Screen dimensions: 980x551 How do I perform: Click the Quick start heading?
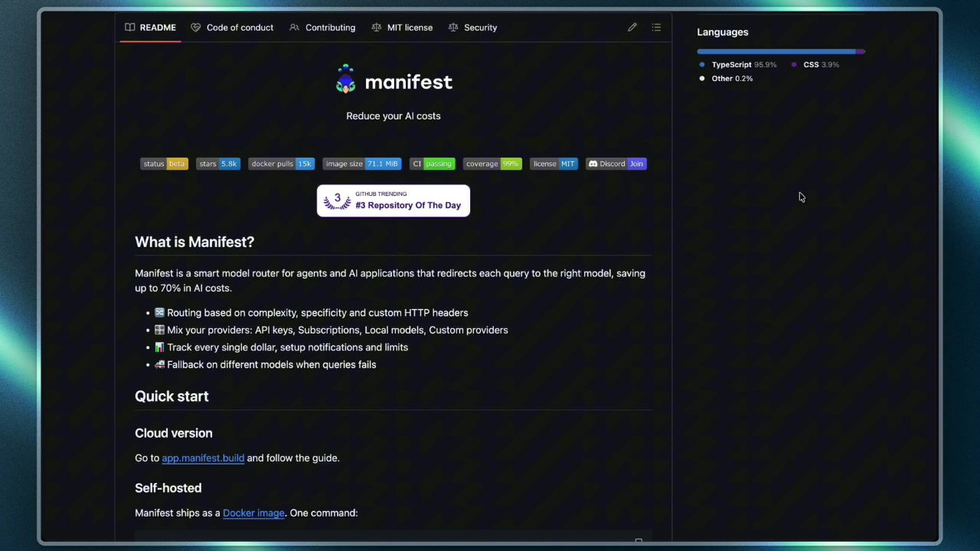171,396
